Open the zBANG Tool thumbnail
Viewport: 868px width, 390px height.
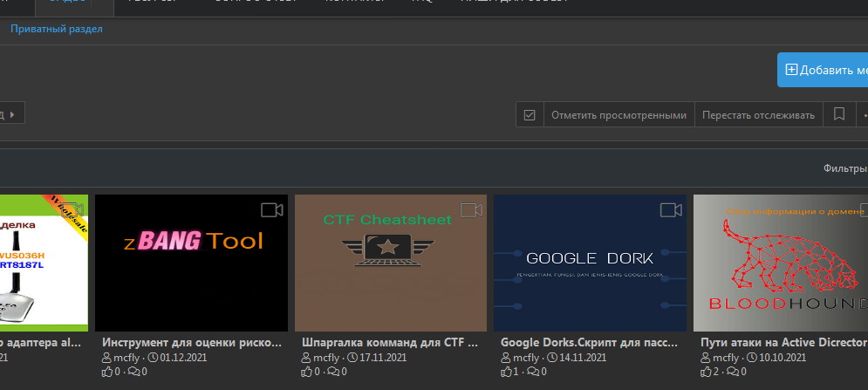click(192, 263)
